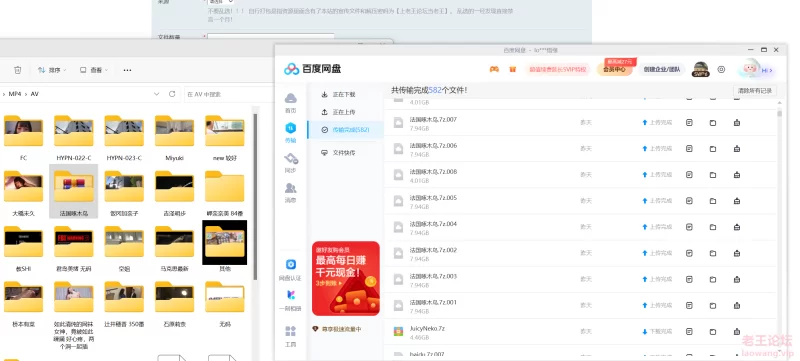Image resolution: width=800 pixels, height=361 pixels.
Task: Click the game controller icon in Baidu header
Action: pyautogui.click(x=494, y=69)
